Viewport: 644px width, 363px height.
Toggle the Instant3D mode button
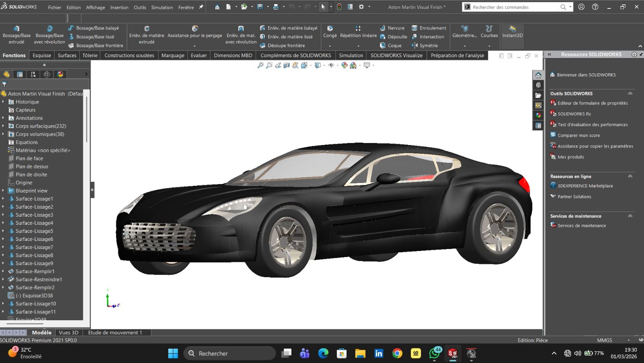click(512, 31)
